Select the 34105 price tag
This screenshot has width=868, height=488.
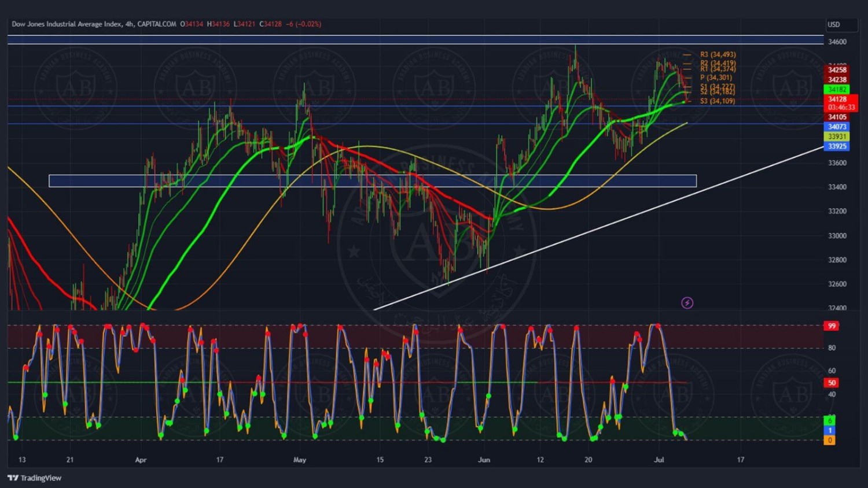[x=837, y=117]
